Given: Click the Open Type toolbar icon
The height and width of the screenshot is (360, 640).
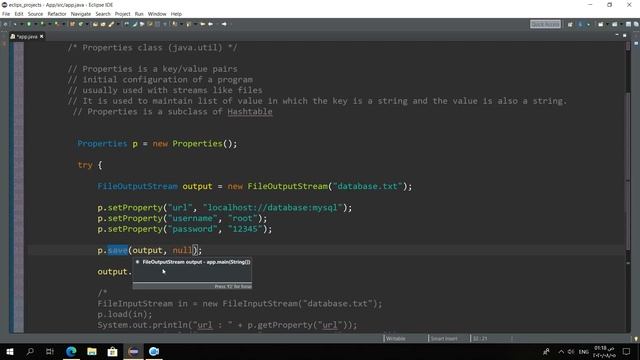Looking at the screenshot, I should click(x=95, y=24).
